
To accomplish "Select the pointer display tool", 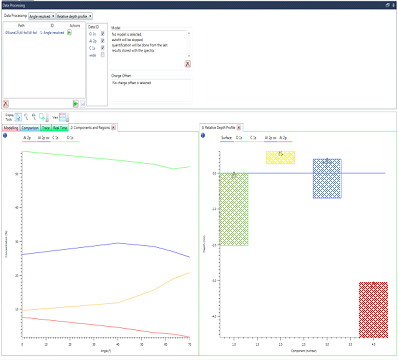I will click(18, 117).
